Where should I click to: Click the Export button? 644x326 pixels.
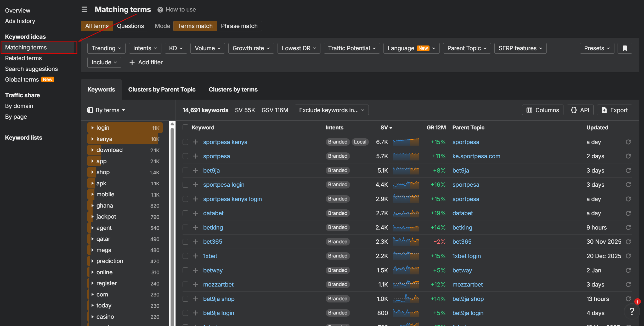click(x=614, y=110)
